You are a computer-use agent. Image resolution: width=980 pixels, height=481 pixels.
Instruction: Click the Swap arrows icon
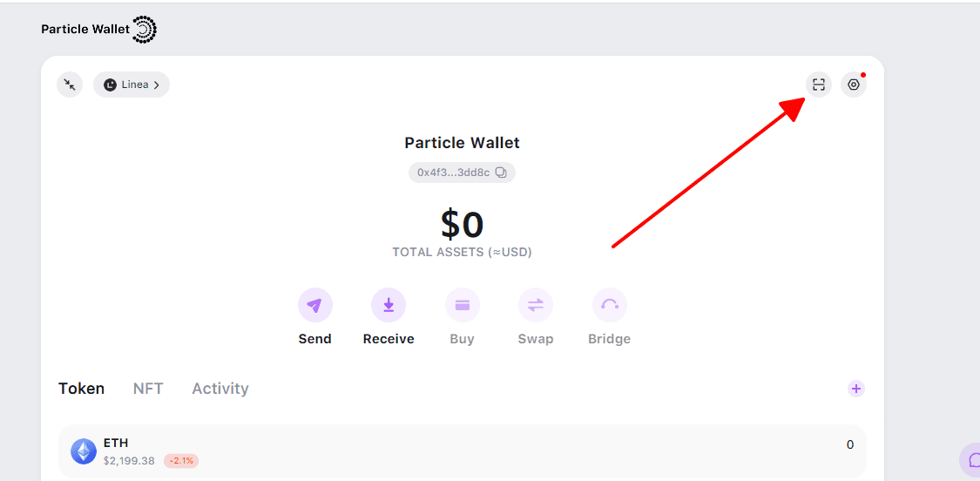(x=536, y=305)
